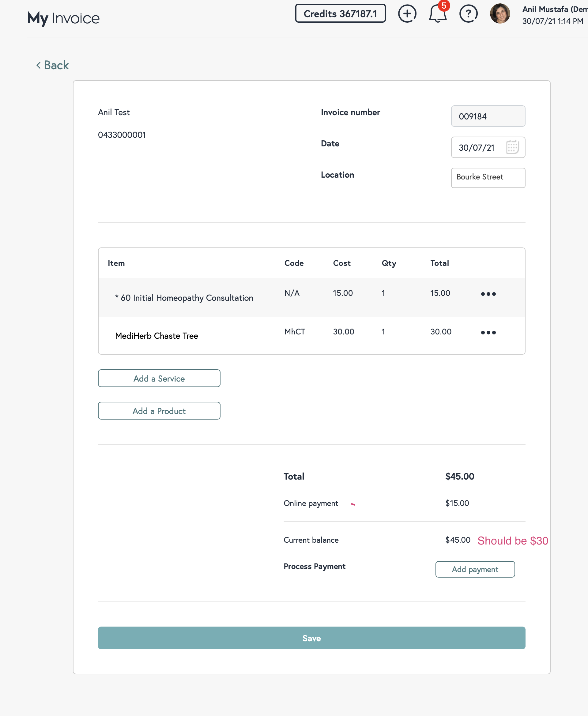The width and height of the screenshot is (588, 716).
Task: Open options for MediHerb Chaste Tree row
Action: click(488, 332)
